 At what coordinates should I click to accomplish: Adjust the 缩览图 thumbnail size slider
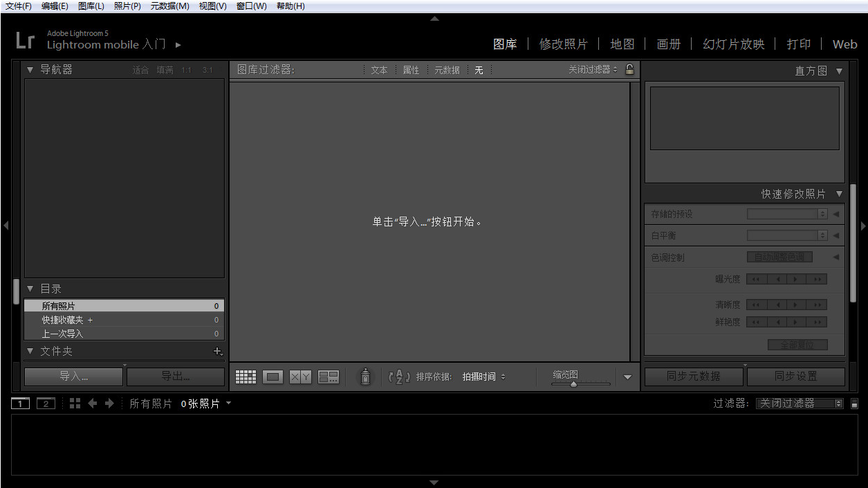coord(573,384)
